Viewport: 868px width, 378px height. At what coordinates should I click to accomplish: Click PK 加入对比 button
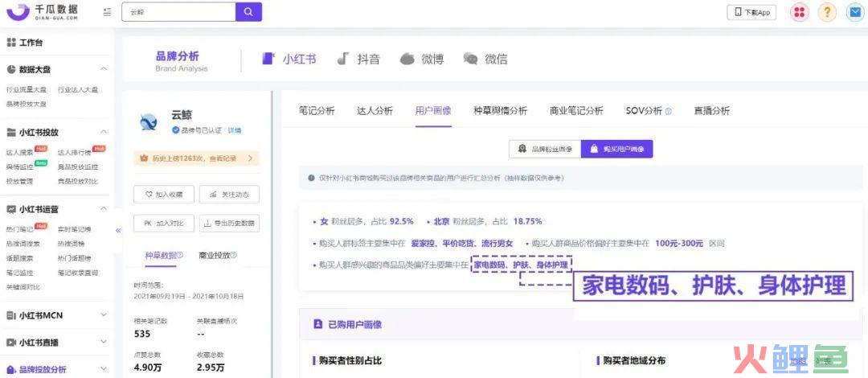(164, 224)
